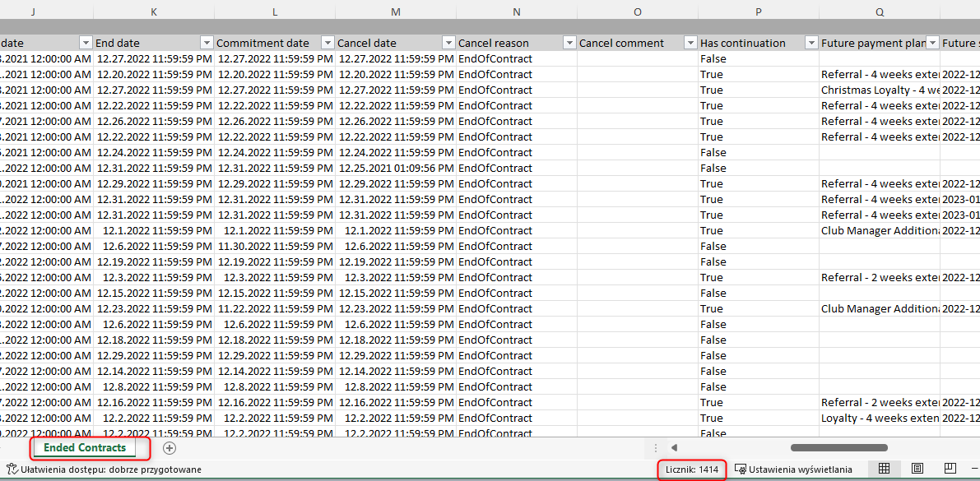Image resolution: width=980 pixels, height=481 pixels.
Task: Open End date filter dropdown
Action: pos(206,43)
